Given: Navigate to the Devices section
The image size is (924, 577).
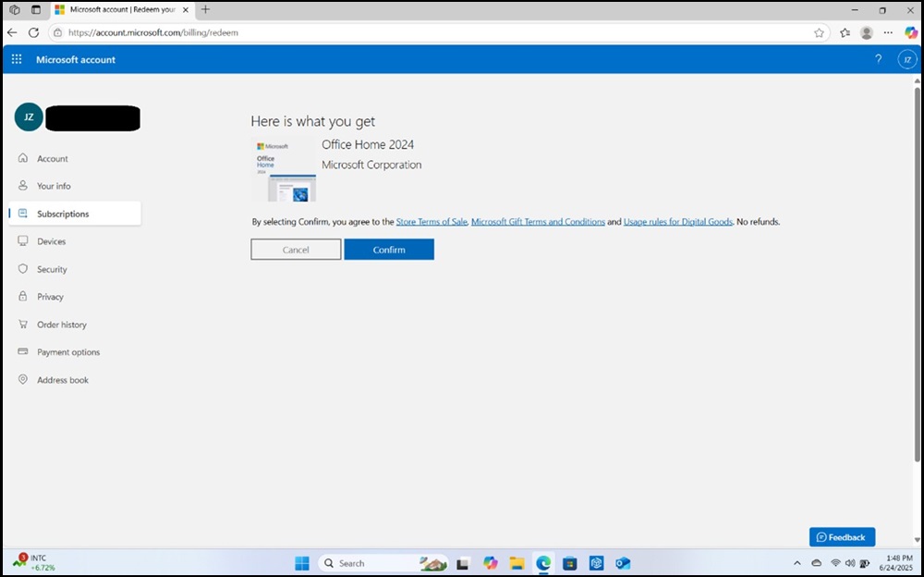Looking at the screenshot, I should point(51,241).
